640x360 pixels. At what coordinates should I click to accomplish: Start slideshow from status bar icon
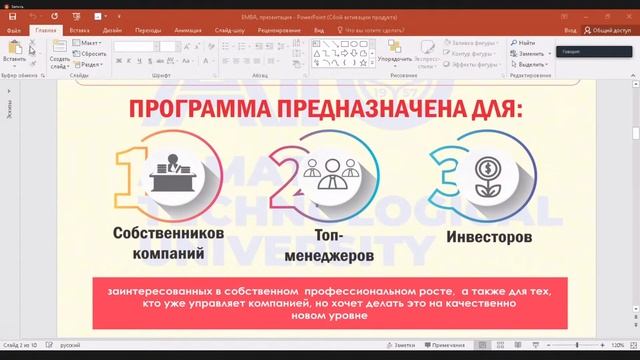coord(536,345)
